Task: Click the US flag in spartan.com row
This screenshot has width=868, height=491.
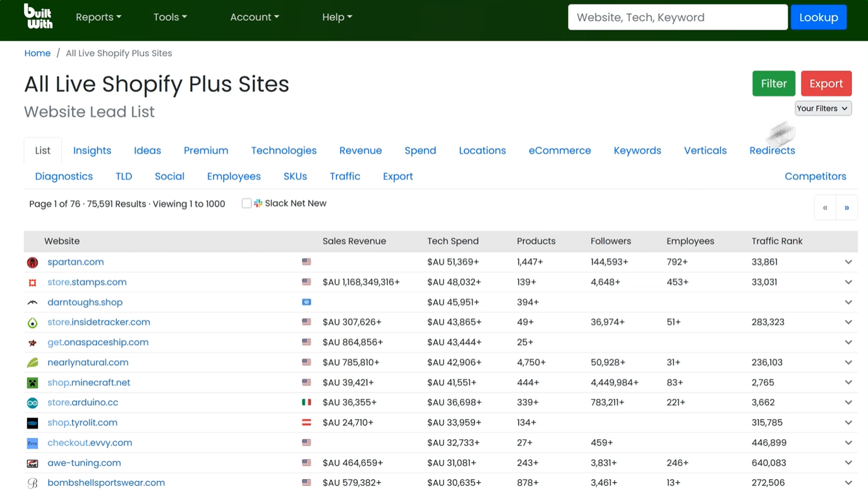Action: point(306,261)
